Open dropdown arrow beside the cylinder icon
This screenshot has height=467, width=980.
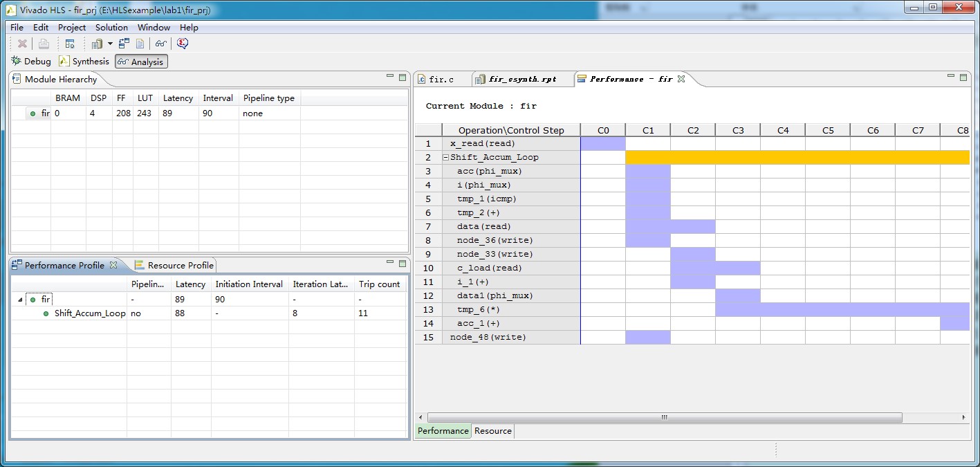point(110,44)
